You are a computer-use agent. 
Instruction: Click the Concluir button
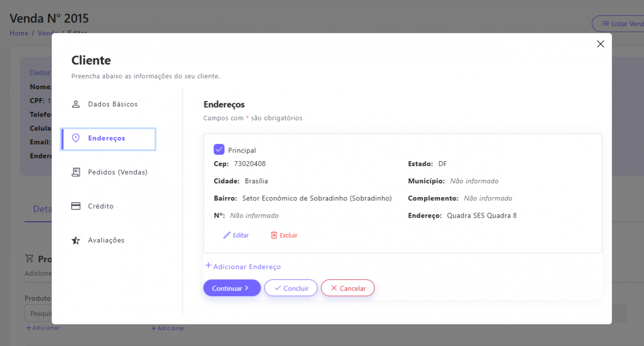(291, 288)
